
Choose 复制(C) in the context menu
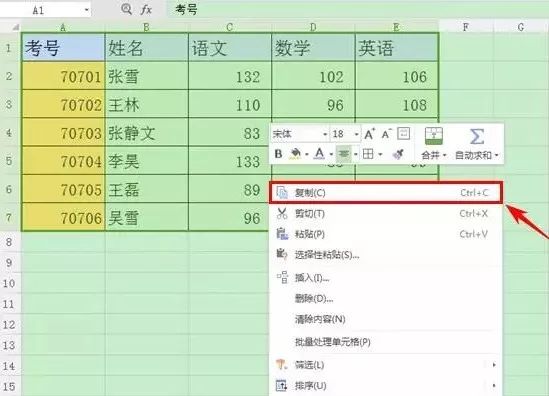pos(386,193)
